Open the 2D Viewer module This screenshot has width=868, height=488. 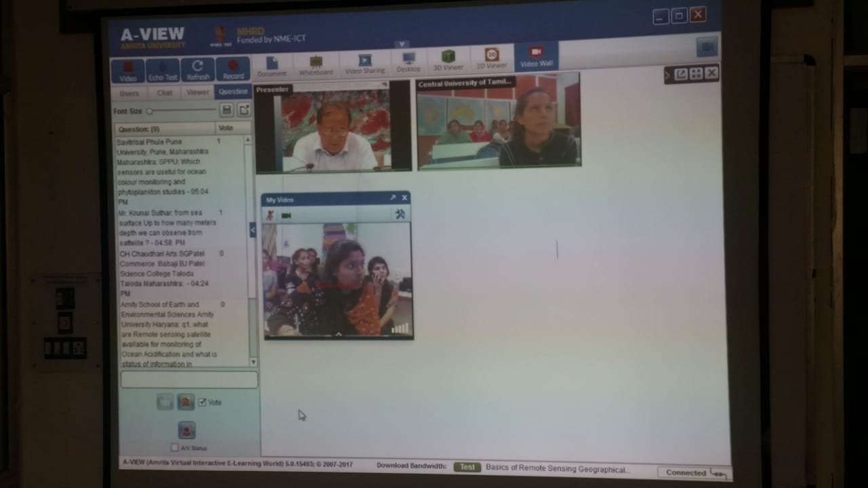point(492,59)
